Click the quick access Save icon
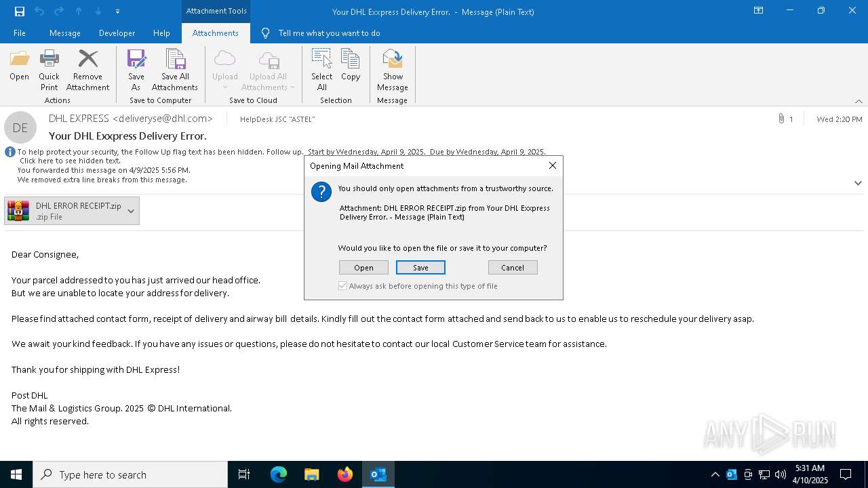The width and height of the screenshot is (868, 488). (19, 12)
